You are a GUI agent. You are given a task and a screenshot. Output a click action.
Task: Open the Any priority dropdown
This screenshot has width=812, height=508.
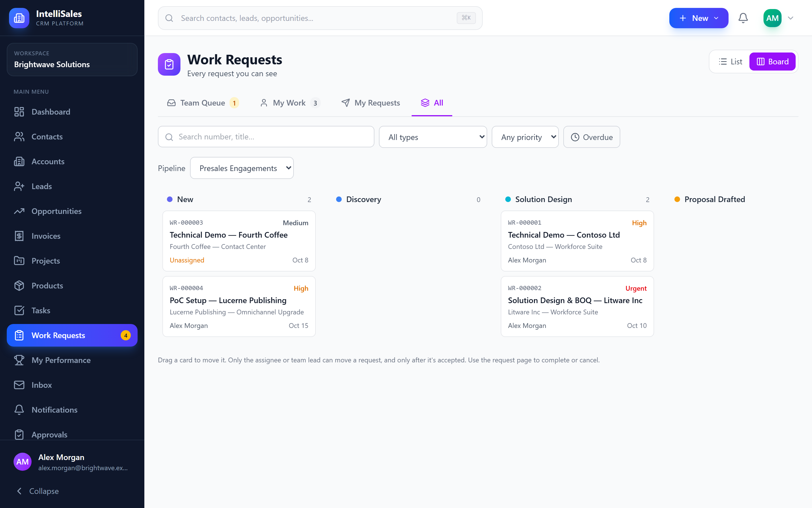pos(525,137)
